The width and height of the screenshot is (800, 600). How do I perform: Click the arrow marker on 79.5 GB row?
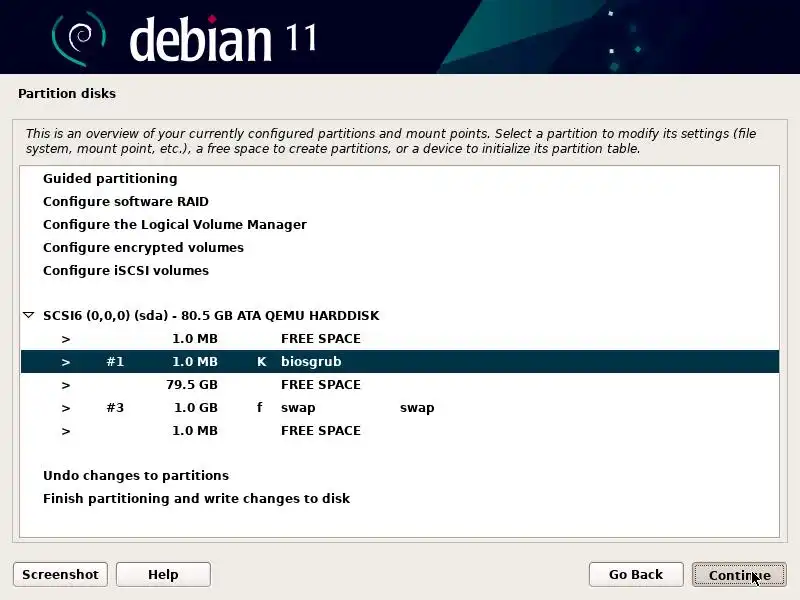[66, 385]
